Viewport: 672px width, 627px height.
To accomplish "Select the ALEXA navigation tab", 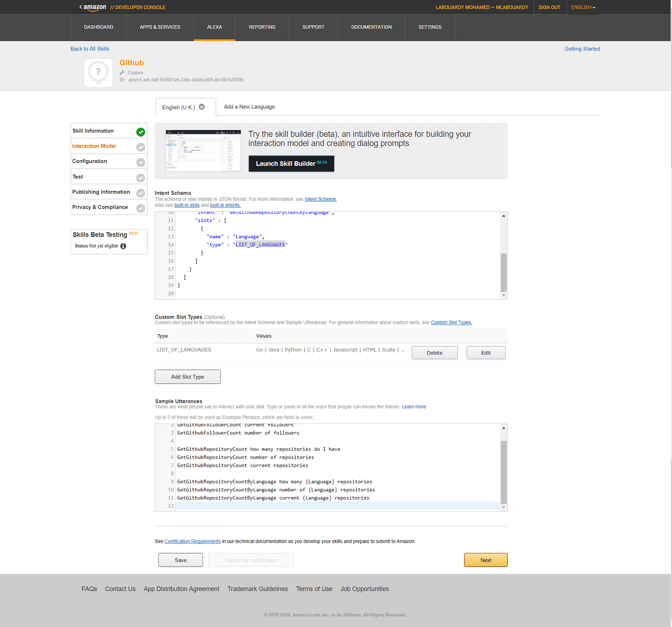I will (215, 27).
